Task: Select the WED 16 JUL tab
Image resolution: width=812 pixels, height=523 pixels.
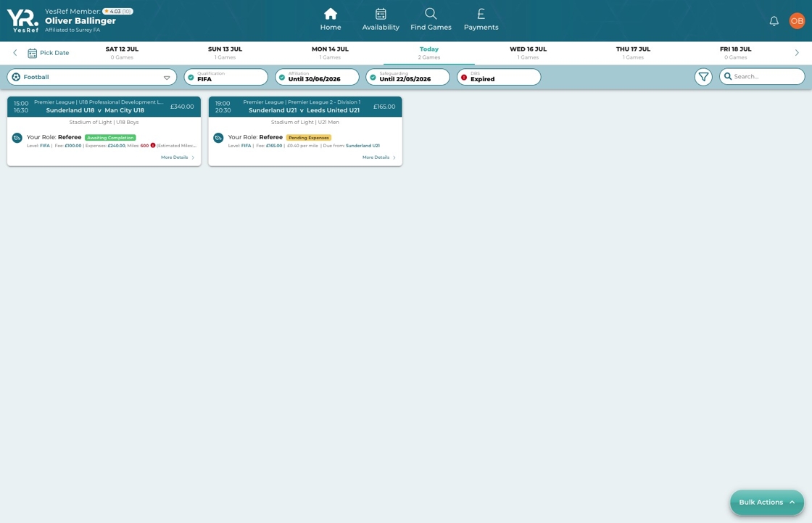Action: tap(529, 52)
